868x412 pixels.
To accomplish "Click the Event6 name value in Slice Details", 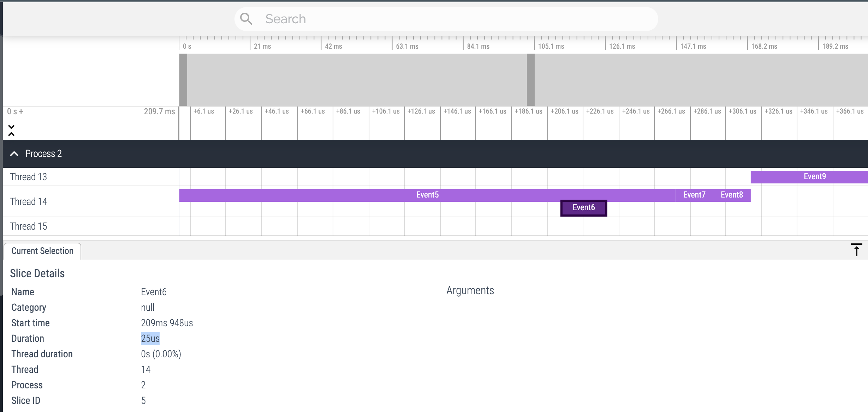I will tap(154, 292).
